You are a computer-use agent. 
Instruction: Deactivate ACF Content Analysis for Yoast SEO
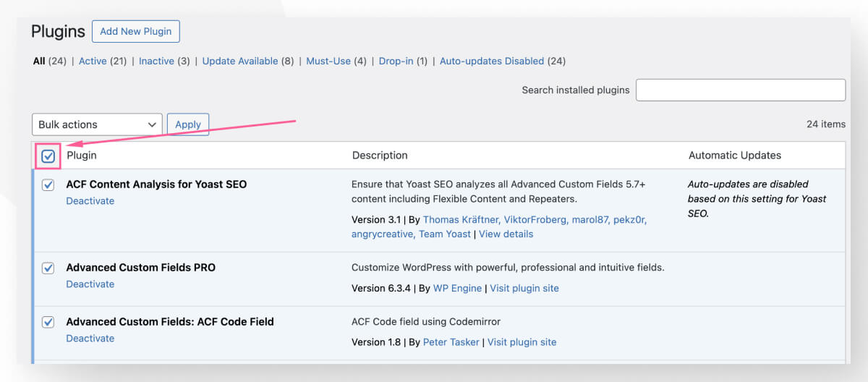(90, 201)
